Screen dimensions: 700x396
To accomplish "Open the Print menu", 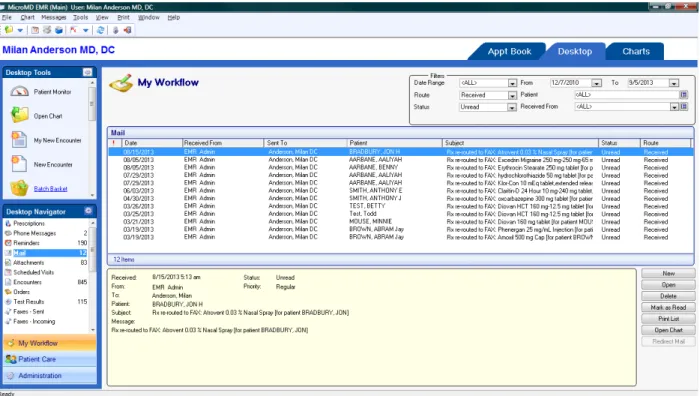I will coord(123,17).
